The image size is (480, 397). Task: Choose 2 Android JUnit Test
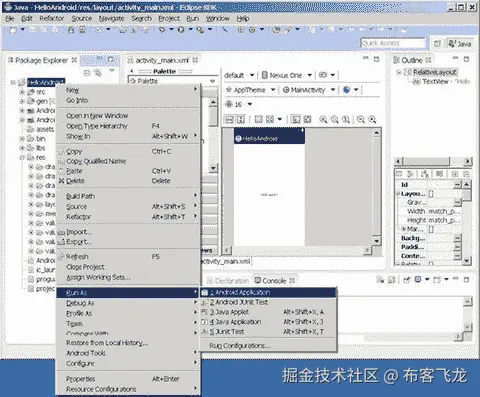pyautogui.click(x=268, y=302)
